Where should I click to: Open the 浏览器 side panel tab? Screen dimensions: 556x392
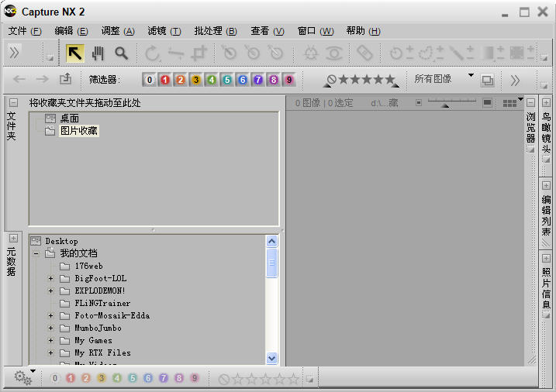[x=531, y=126]
